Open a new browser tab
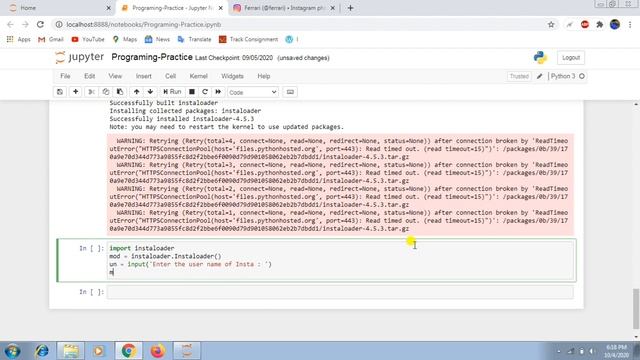The height and width of the screenshot is (360, 640). (x=350, y=8)
